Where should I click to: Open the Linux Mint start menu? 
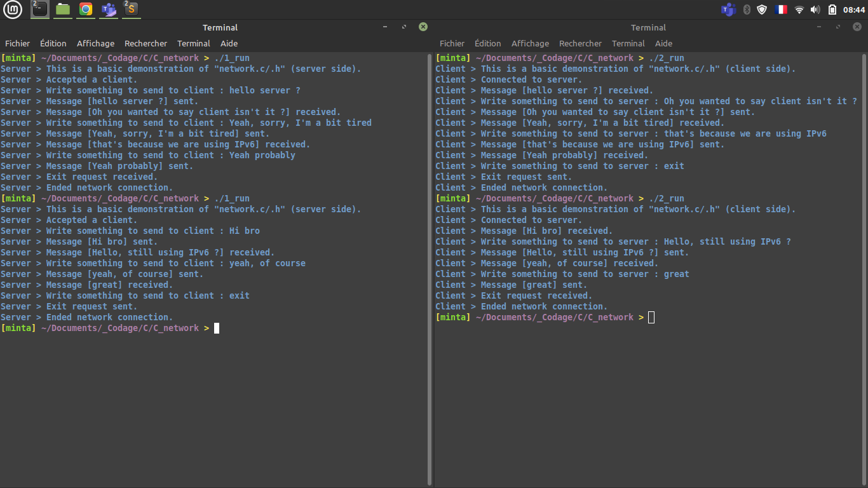(13, 9)
